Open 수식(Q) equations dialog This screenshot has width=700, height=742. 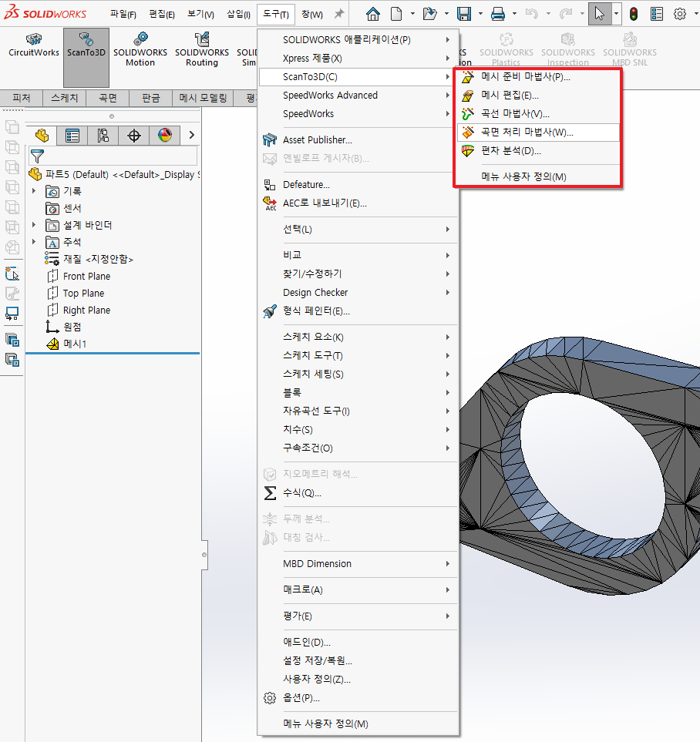pos(358,493)
